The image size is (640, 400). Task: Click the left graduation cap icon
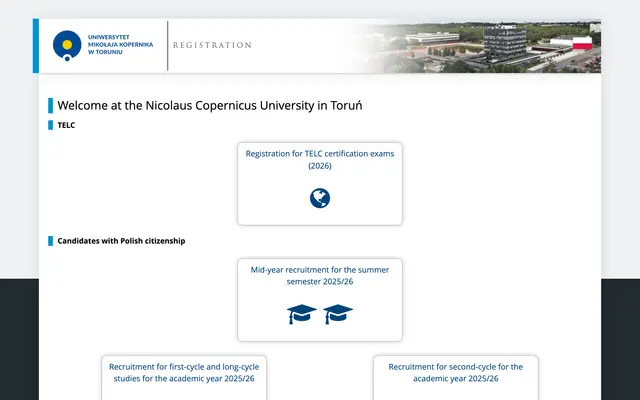tap(302, 314)
